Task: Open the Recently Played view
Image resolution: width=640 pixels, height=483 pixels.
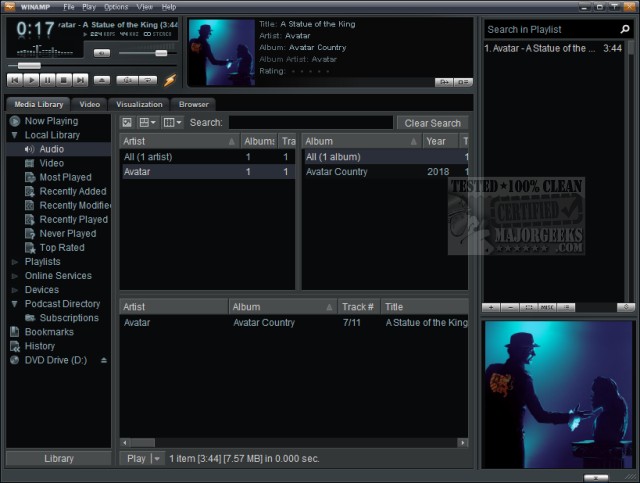Action: point(73,220)
